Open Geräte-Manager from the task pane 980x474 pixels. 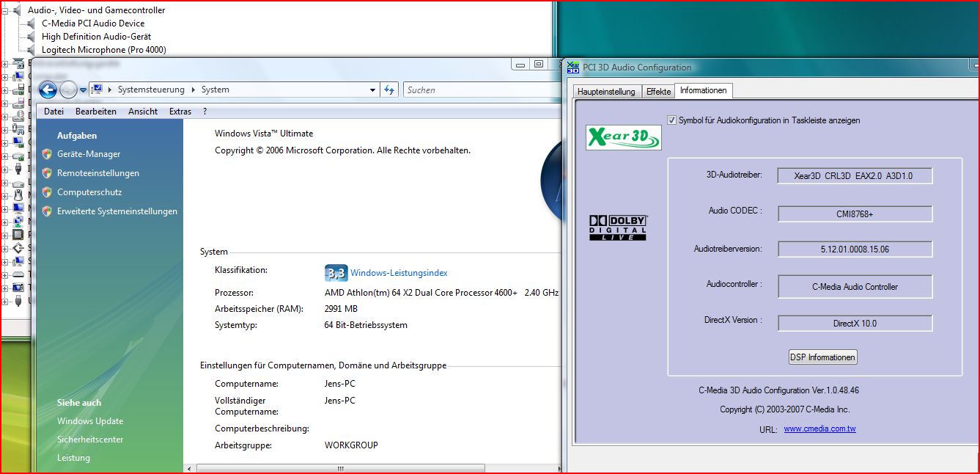tap(89, 154)
